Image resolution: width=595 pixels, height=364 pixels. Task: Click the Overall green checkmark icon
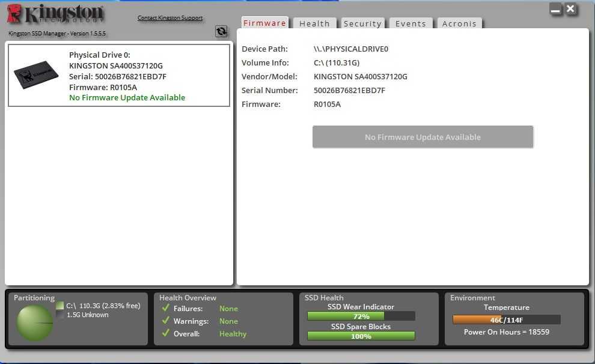click(x=165, y=333)
